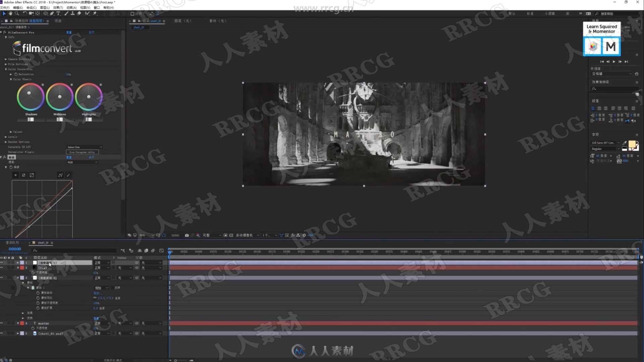
Task: Go to the first frame in Preview panel
Action: [602, 62]
